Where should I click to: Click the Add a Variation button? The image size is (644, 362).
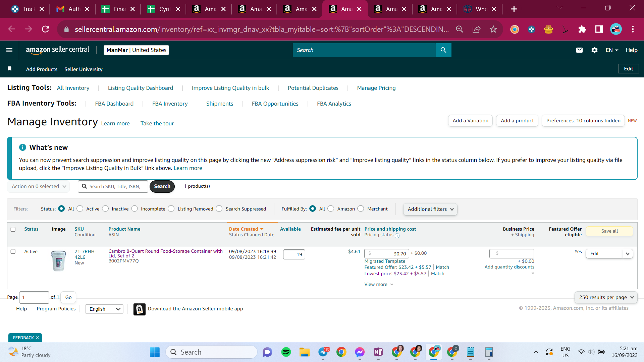point(471,121)
